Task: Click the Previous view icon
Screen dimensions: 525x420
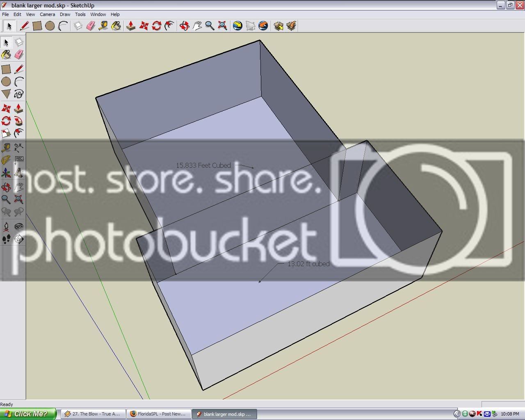Action: pos(6,212)
